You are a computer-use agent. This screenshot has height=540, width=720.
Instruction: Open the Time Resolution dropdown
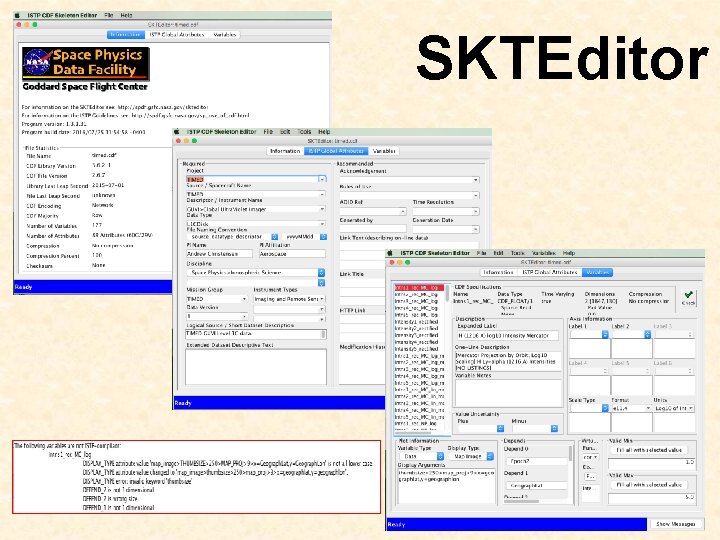coord(446,211)
